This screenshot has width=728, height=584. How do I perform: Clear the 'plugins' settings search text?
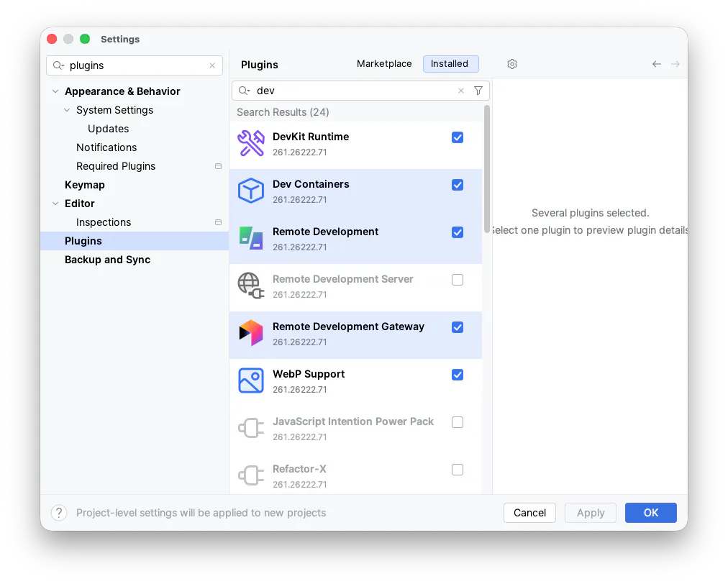212,65
